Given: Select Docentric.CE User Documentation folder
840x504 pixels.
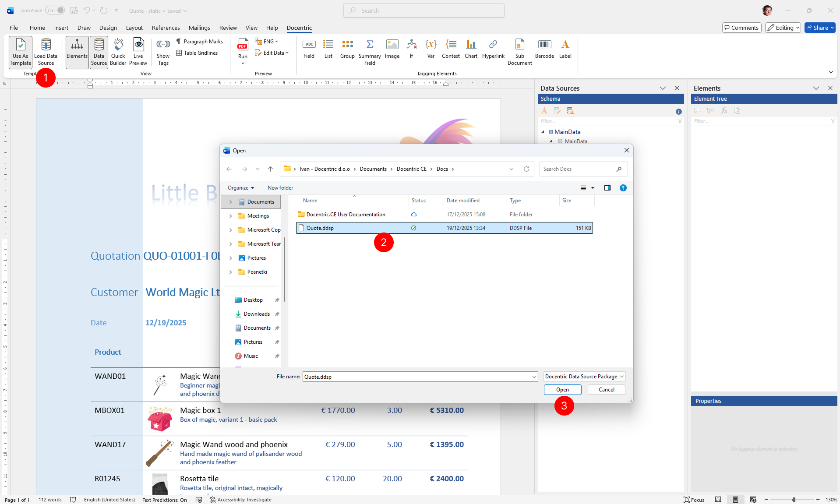Looking at the screenshot, I should pos(444,214).
